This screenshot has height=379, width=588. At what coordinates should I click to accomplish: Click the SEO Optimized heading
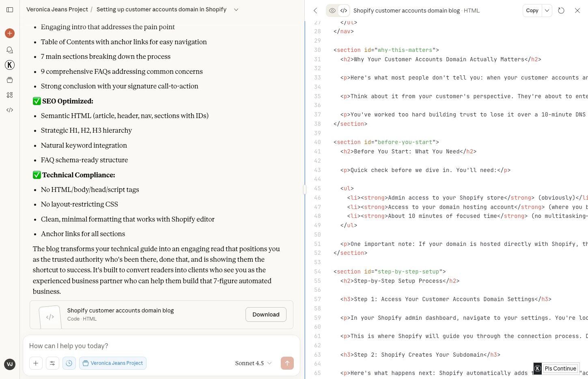point(68,101)
